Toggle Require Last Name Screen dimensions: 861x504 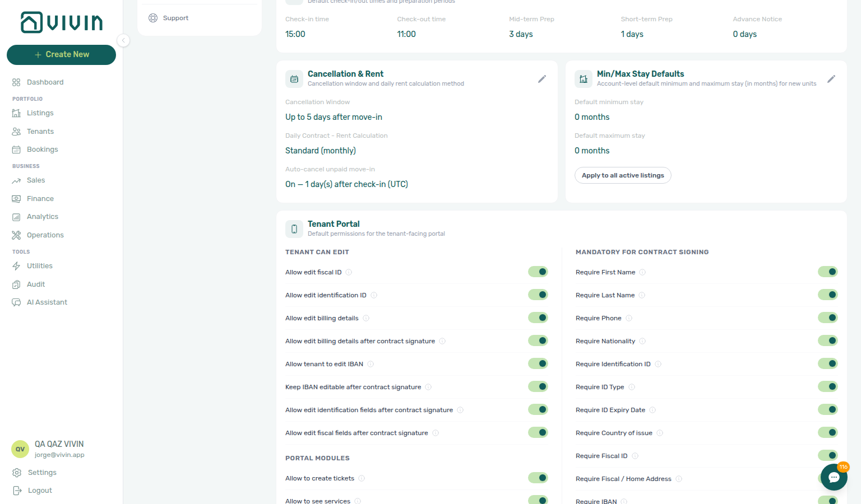point(828,295)
